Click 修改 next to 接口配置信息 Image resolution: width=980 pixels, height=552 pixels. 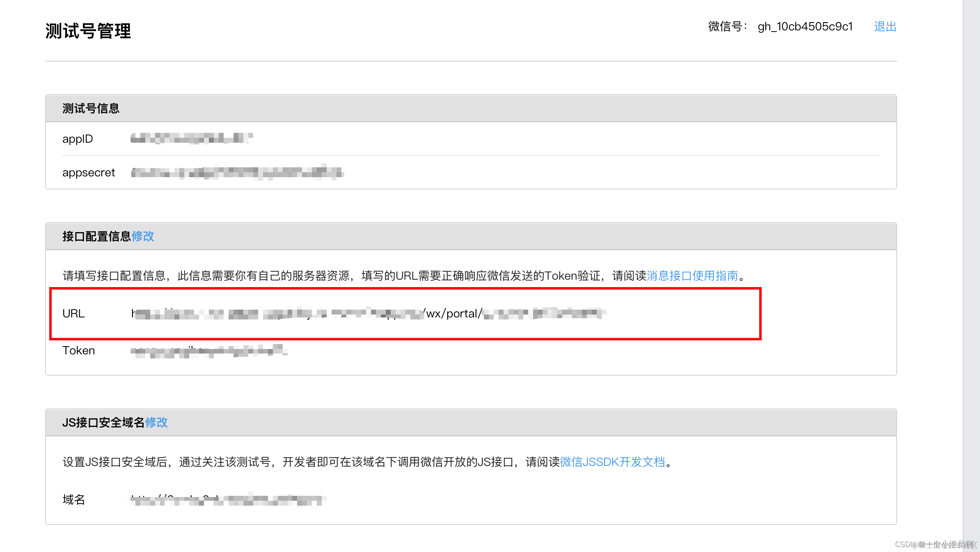tap(143, 236)
